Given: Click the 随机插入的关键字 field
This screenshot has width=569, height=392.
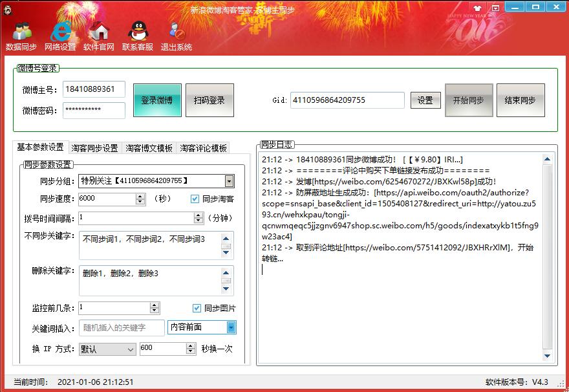Looking at the screenshot, I should coord(122,328).
